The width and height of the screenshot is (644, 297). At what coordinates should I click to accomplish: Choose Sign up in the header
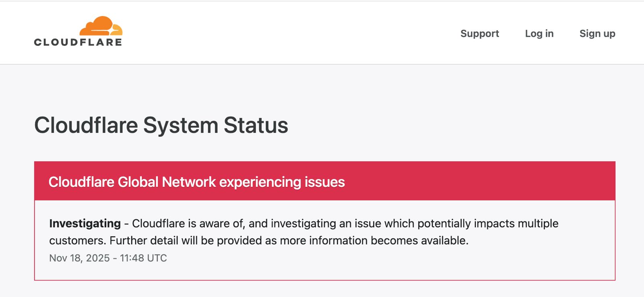point(597,33)
